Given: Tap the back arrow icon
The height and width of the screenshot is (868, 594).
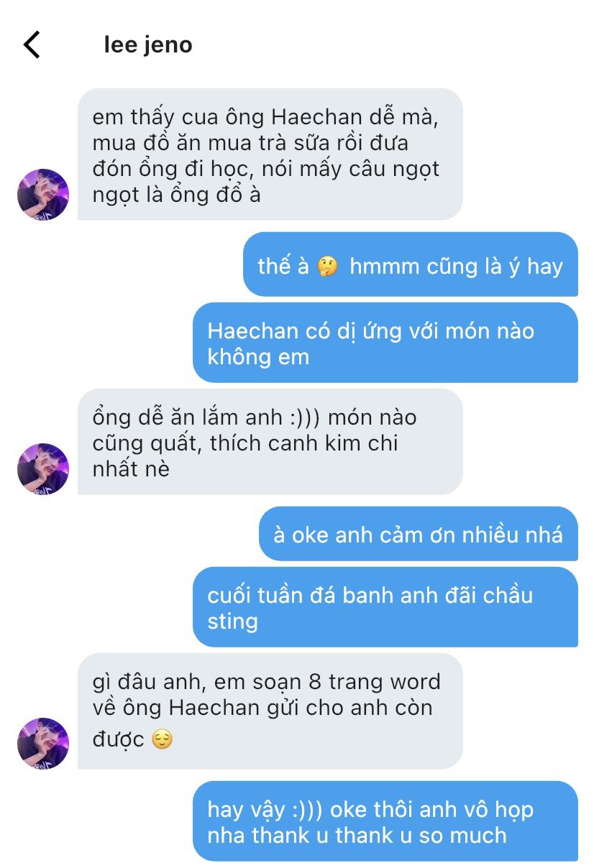Looking at the screenshot, I should pos(32,45).
